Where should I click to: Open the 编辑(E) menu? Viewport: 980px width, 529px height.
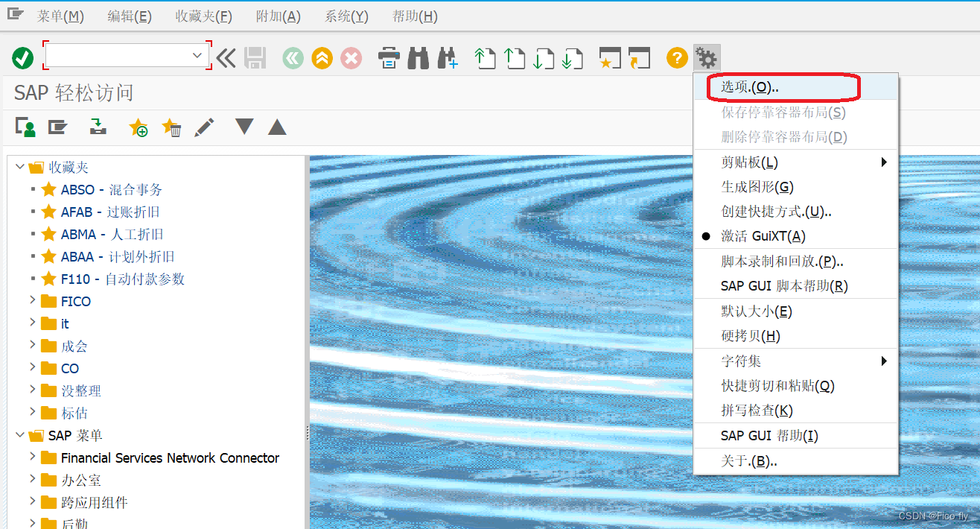pyautogui.click(x=130, y=16)
